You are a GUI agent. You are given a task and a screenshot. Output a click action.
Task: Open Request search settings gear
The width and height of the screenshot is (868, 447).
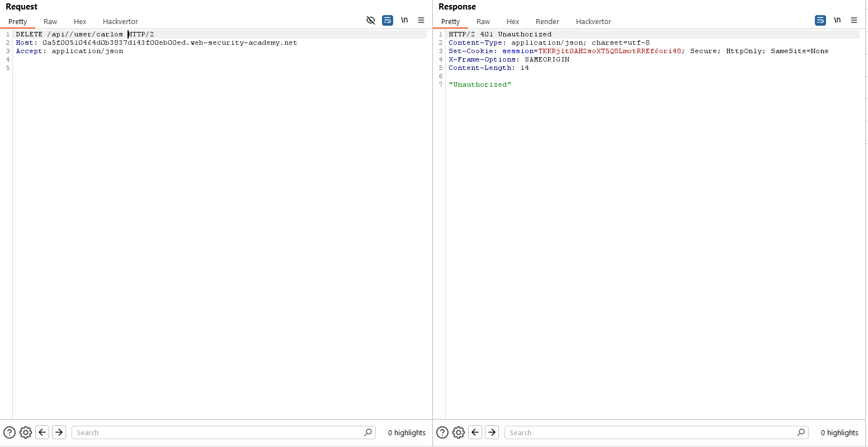pos(26,432)
